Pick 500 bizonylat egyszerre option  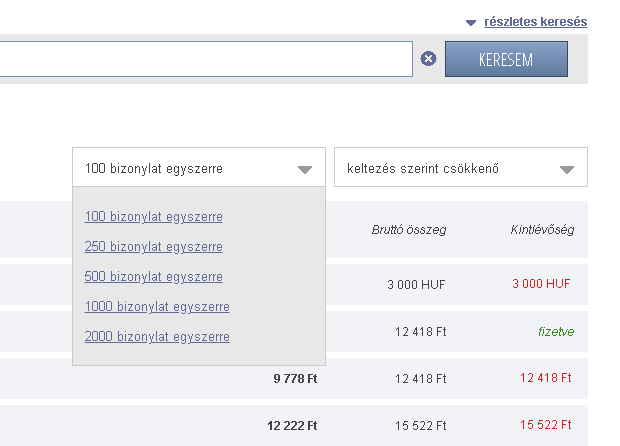click(153, 277)
